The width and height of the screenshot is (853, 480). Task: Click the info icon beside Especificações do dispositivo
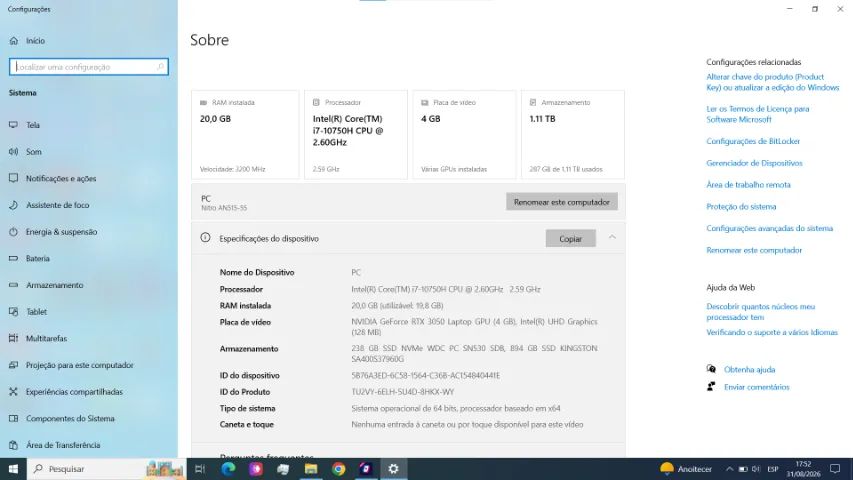click(205, 238)
